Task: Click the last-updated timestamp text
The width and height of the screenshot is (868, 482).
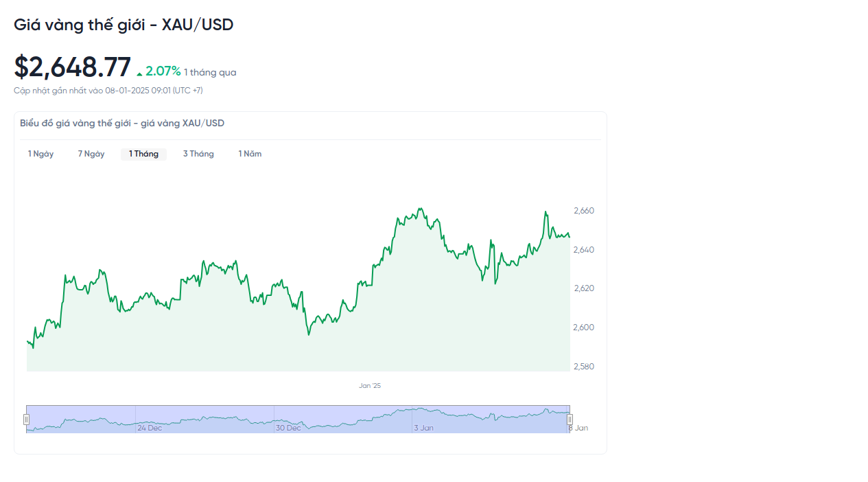Action: (108, 91)
